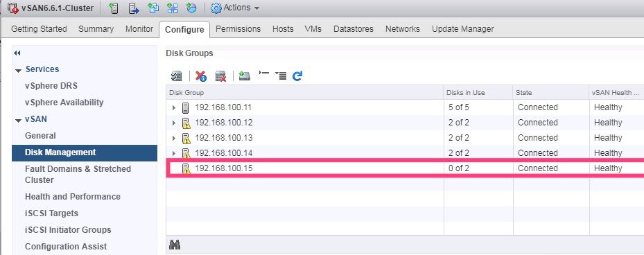Click the "5 of 5" disks cell

pyautogui.click(x=459, y=107)
